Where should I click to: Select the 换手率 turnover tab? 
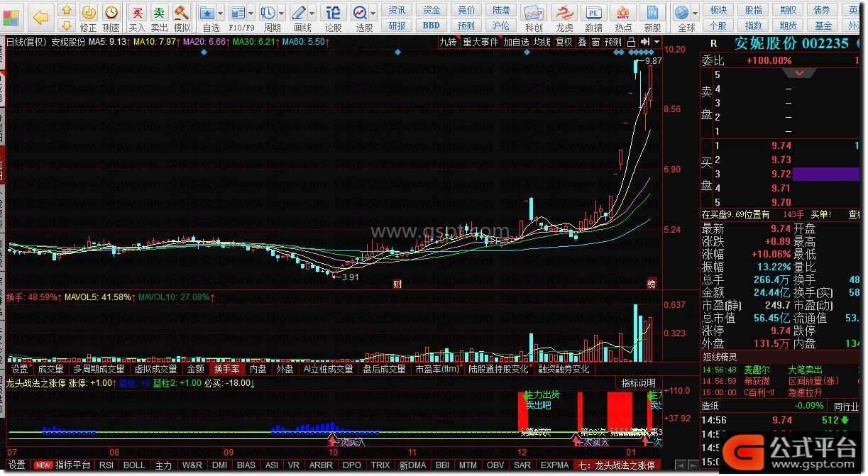pos(226,369)
